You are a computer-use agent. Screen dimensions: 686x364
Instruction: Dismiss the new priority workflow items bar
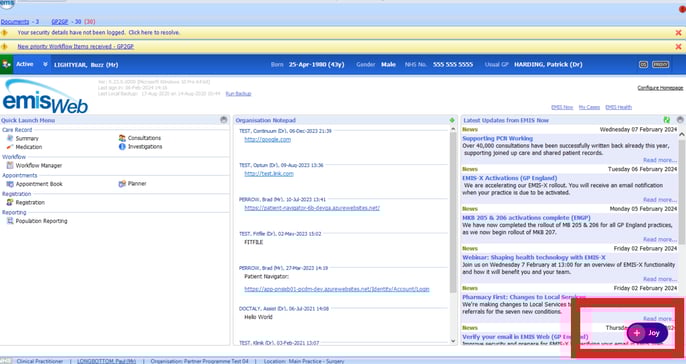pyautogui.click(x=678, y=46)
